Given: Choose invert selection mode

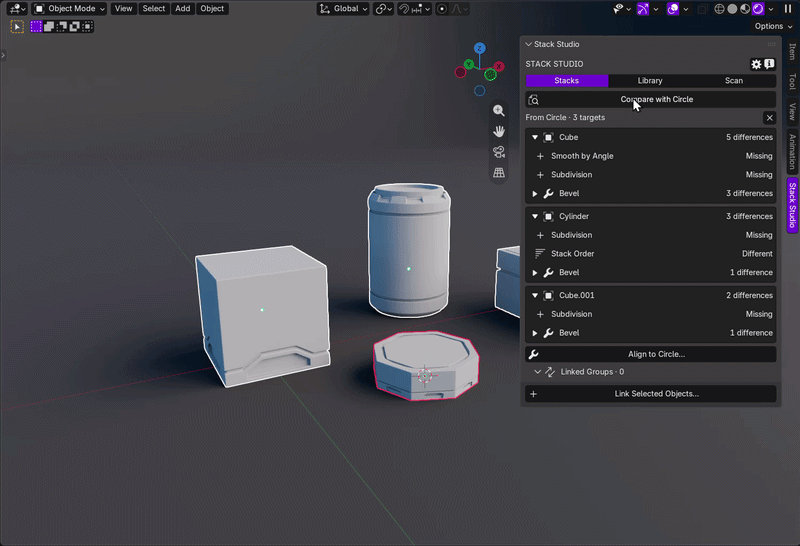Looking at the screenshot, I should [x=74, y=27].
